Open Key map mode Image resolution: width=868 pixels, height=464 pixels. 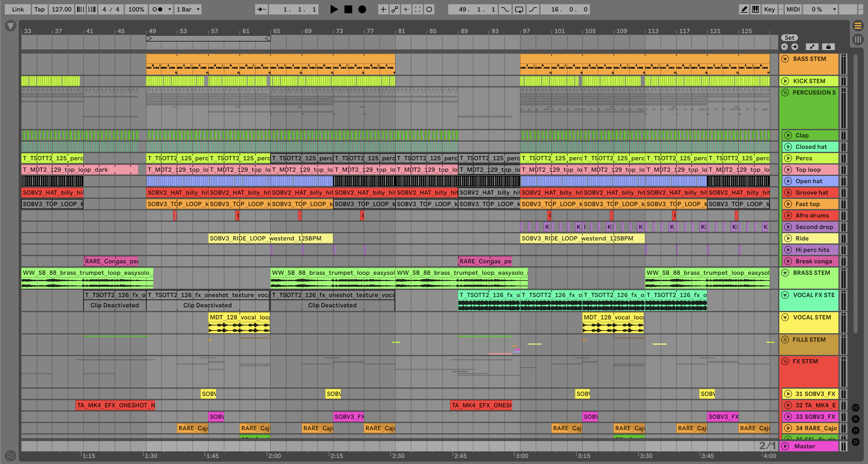(769, 9)
